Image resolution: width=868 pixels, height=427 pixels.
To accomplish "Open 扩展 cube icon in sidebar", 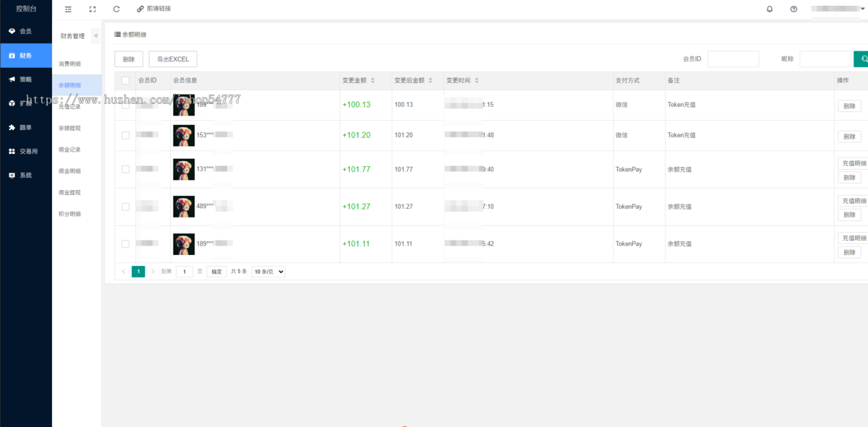I will [x=12, y=103].
